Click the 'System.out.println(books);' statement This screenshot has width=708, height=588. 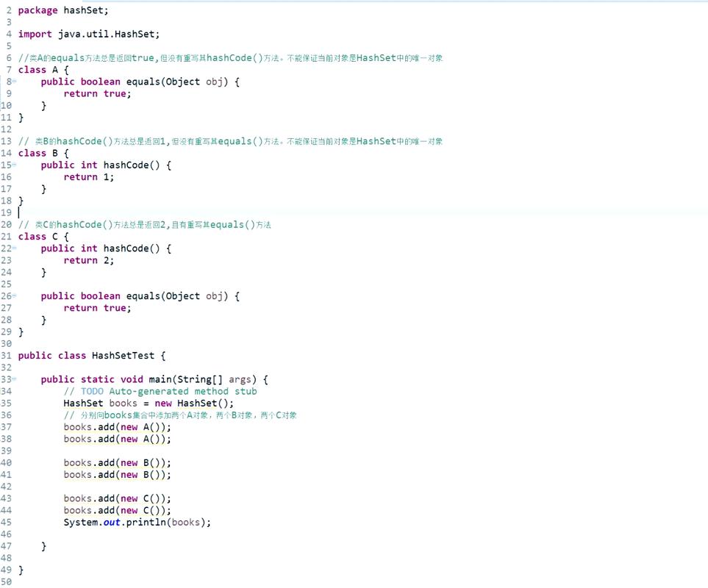click(x=137, y=523)
